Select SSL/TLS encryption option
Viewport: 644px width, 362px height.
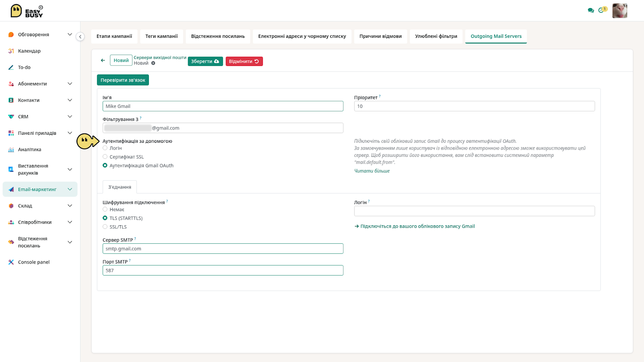105,227
